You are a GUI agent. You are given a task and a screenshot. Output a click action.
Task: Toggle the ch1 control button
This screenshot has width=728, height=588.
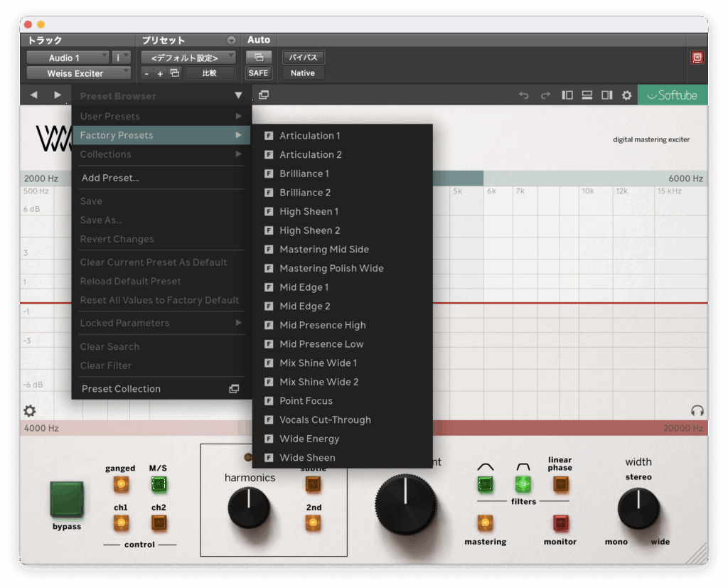[121, 523]
